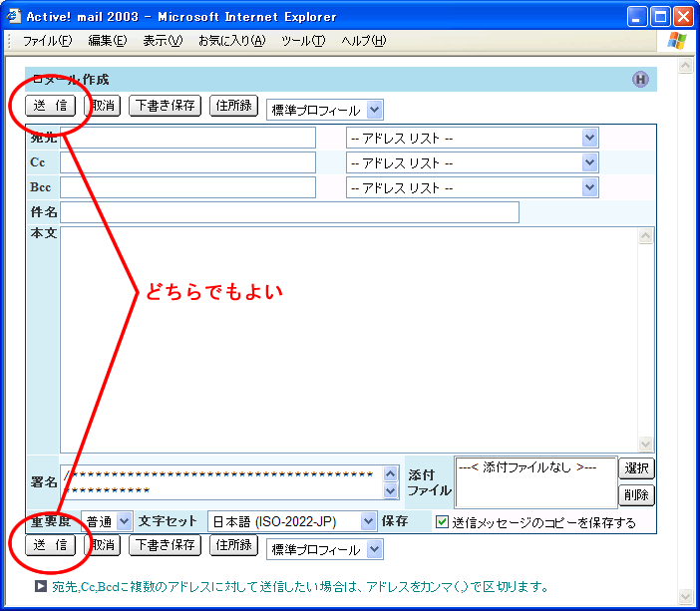The width and height of the screenshot is (700, 611).
Task: Click inside the 本文 message body area
Action: (349, 340)
